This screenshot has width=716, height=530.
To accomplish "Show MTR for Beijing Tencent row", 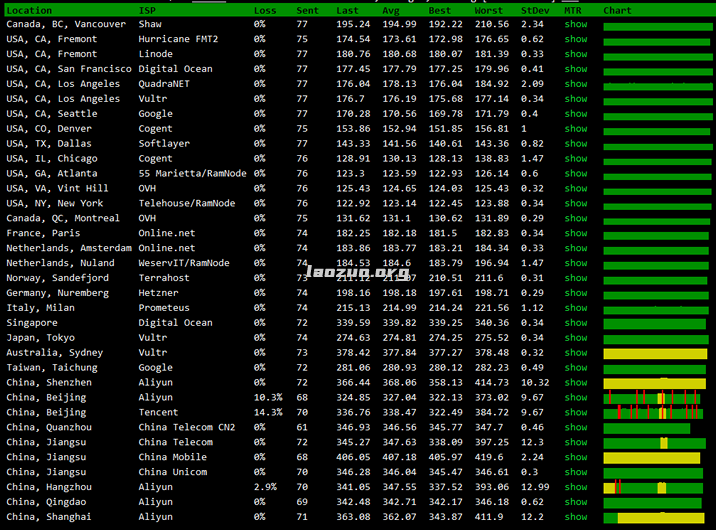I will click(x=576, y=412).
